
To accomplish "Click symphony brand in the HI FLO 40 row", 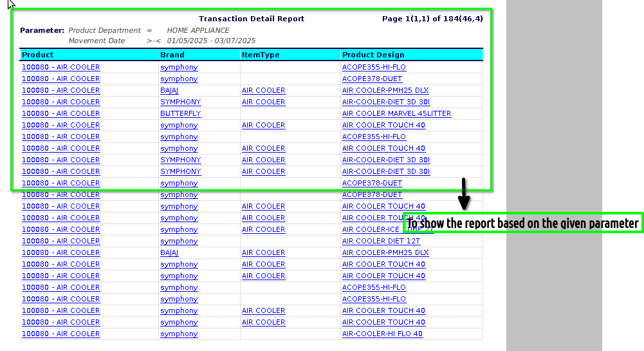I will pyautogui.click(x=179, y=334).
